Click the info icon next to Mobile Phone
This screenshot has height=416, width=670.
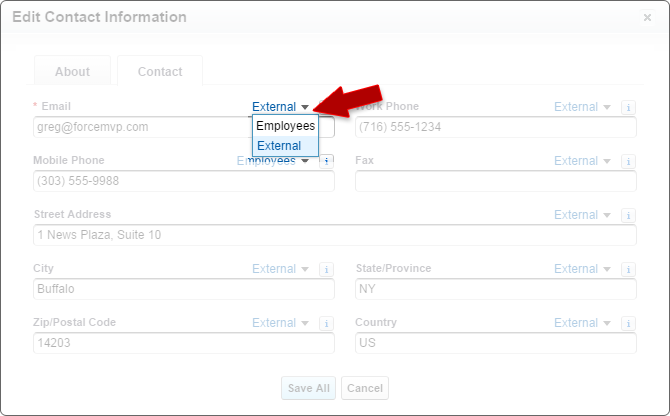pyautogui.click(x=326, y=161)
